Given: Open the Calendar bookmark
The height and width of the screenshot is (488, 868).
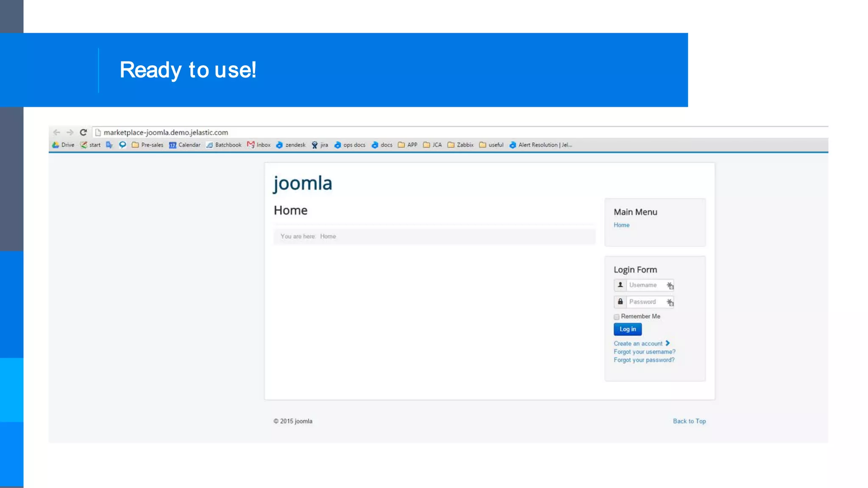Looking at the screenshot, I should [x=185, y=145].
